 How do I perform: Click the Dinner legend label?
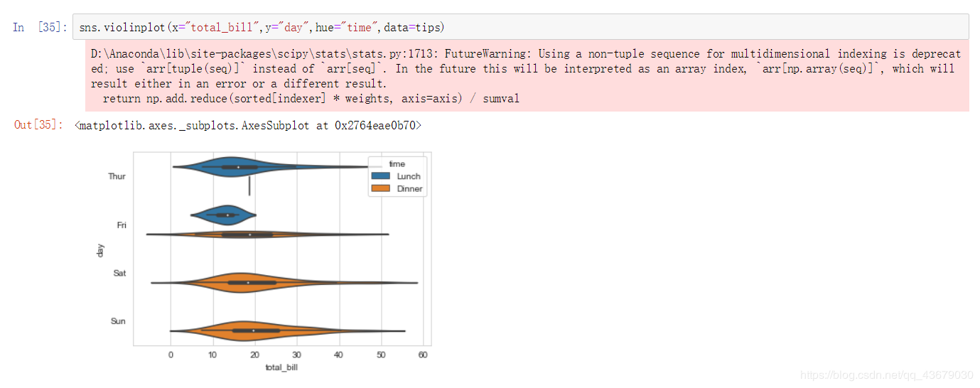[x=410, y=189]
